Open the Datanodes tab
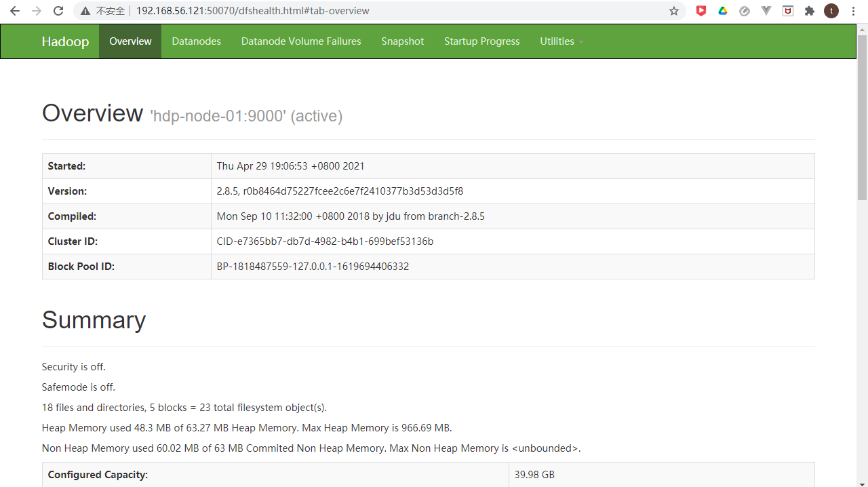The width and height of the screenshot is (868, 487). 197,41
